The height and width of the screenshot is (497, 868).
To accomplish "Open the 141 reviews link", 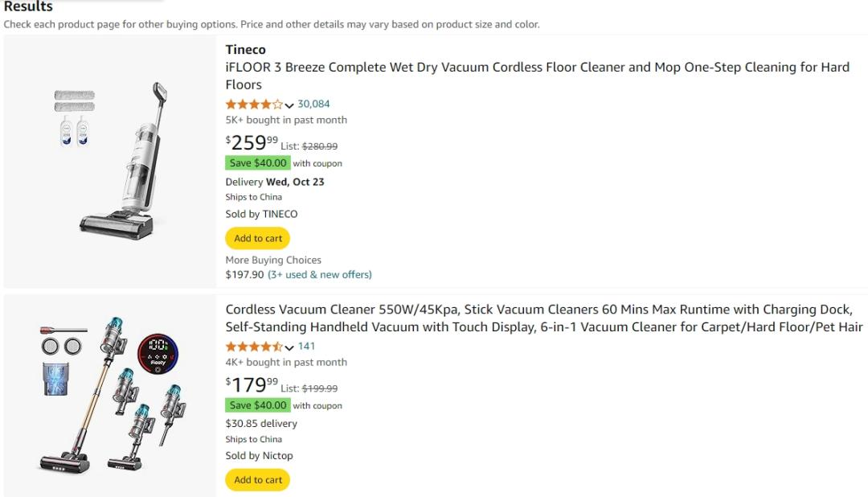I will (x=306, y=346).
